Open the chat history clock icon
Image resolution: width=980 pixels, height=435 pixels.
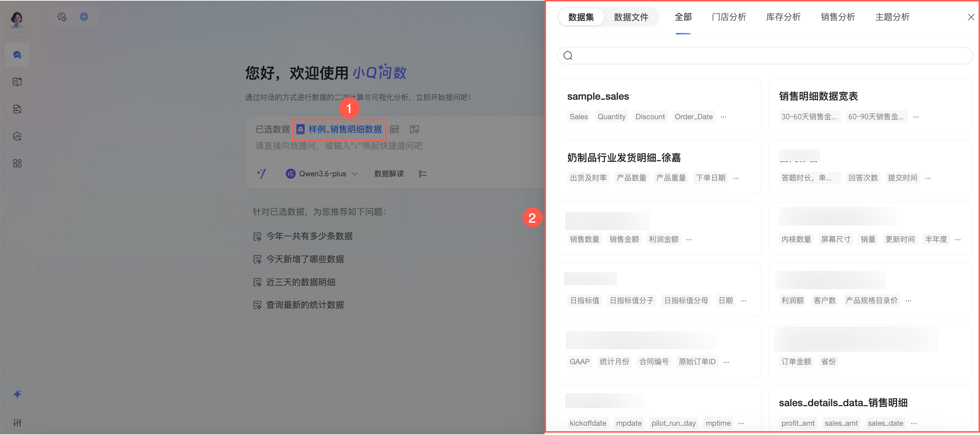coord(62,17)
